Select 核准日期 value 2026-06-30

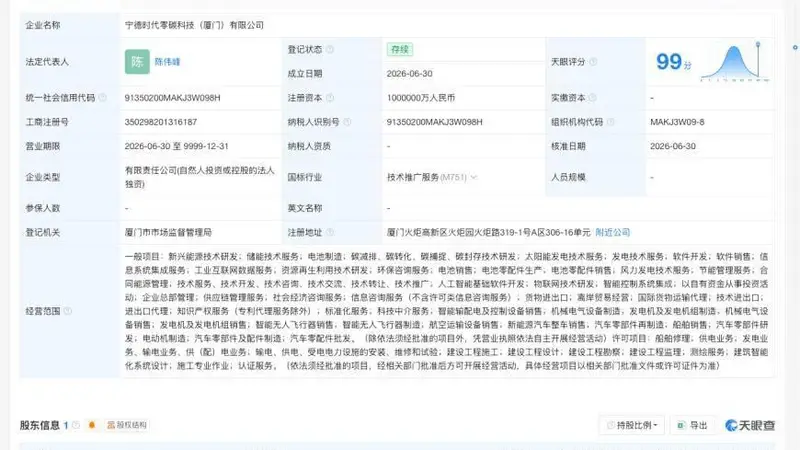pyautogui.click(x=672, y=146)
